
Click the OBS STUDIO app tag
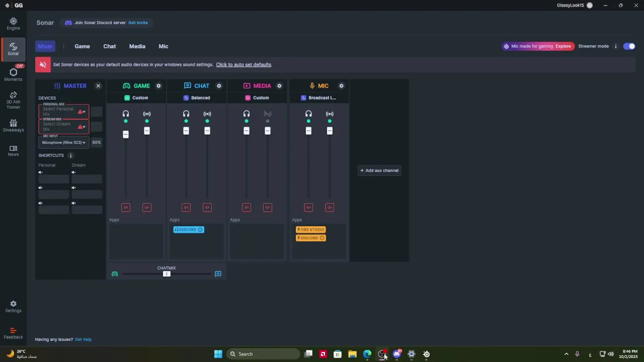(x=311, y=230)
